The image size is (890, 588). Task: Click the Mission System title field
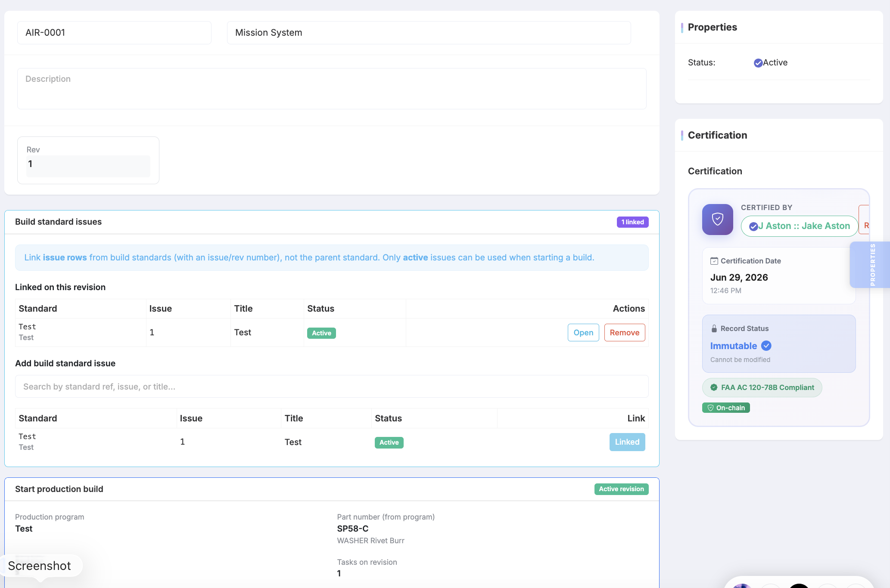tap(429, 33)
